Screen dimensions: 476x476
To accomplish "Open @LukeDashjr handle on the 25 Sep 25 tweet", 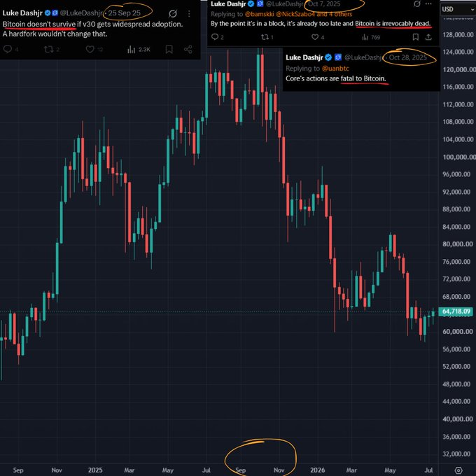I will (81, 13).
